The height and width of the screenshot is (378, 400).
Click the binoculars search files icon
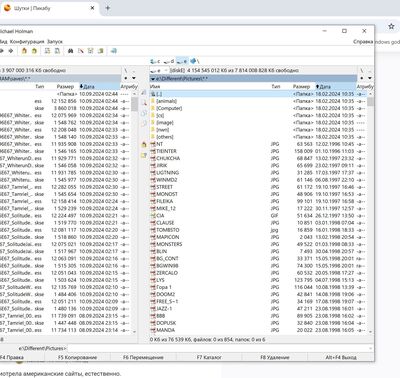click(x=70, y=51)
